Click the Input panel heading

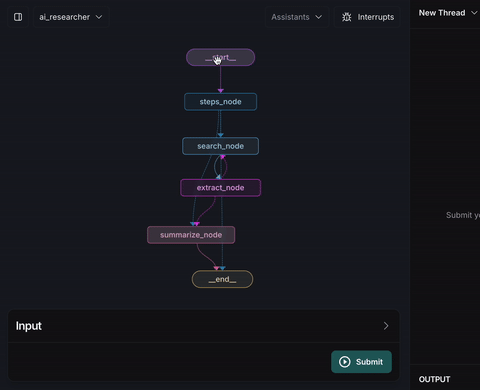click(x=29, y=326)
